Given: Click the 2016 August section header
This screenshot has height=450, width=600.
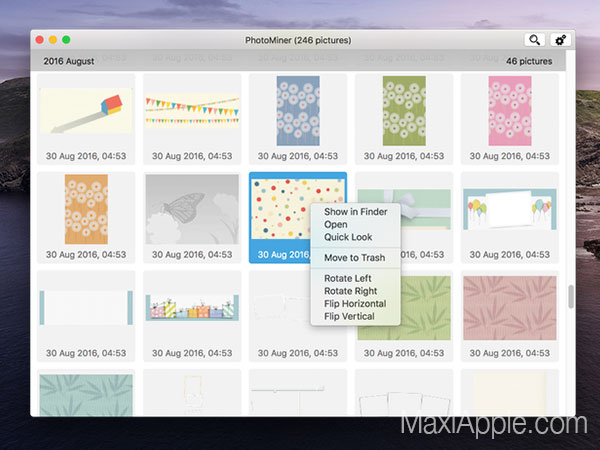Looking at the screenshot, I should 68,61.
